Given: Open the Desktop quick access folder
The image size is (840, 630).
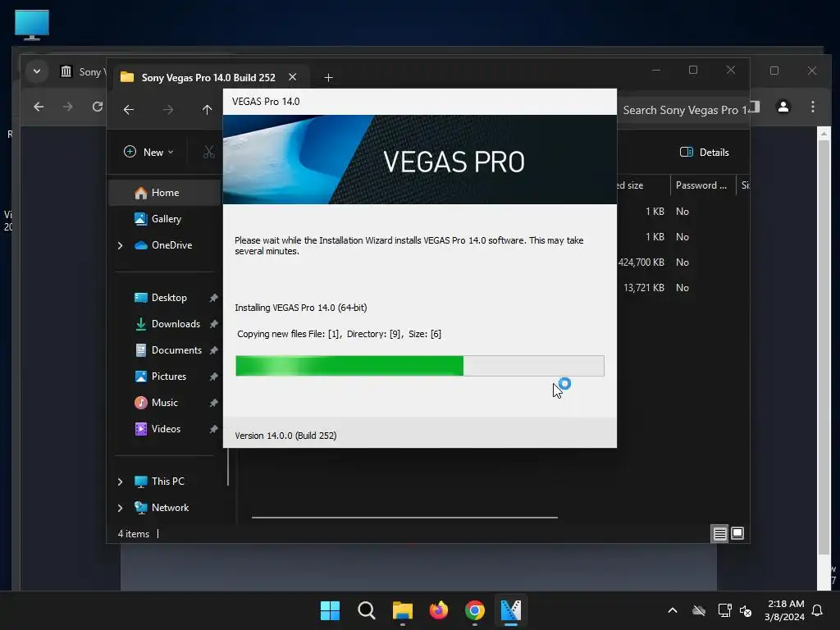Looking at the screenshot, I should click(168, 297).
